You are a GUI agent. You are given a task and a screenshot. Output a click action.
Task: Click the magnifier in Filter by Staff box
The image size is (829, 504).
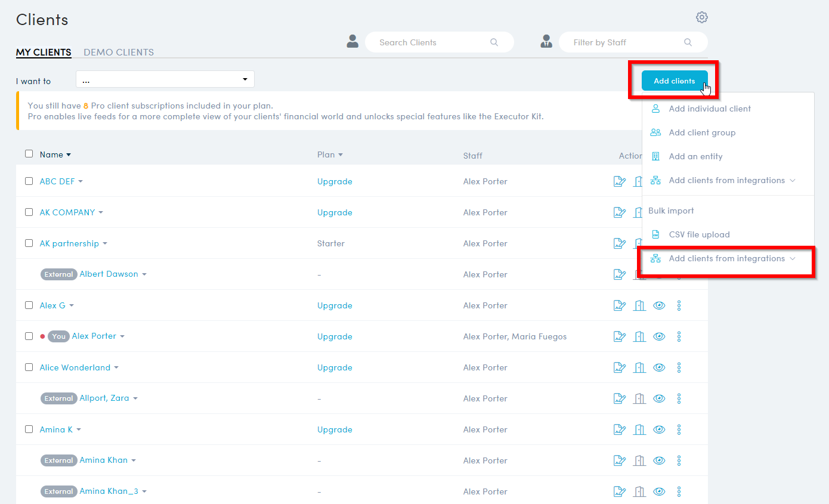(x=688, y=42)
